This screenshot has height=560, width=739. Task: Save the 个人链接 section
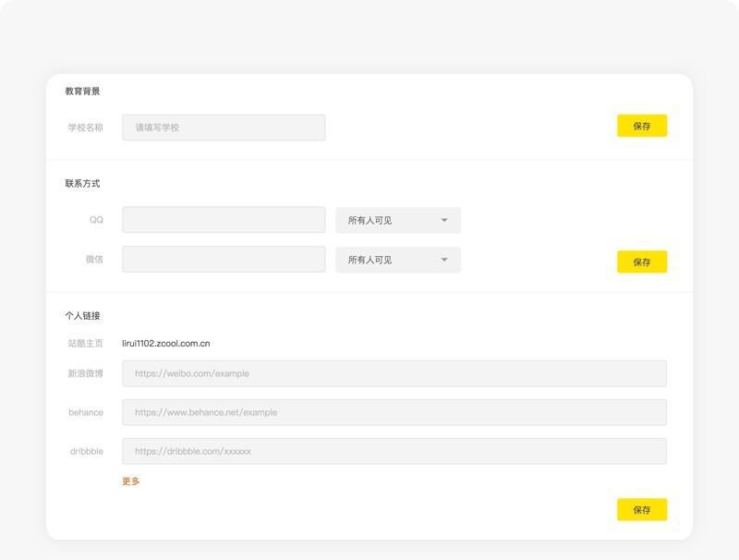pos(642,509)
